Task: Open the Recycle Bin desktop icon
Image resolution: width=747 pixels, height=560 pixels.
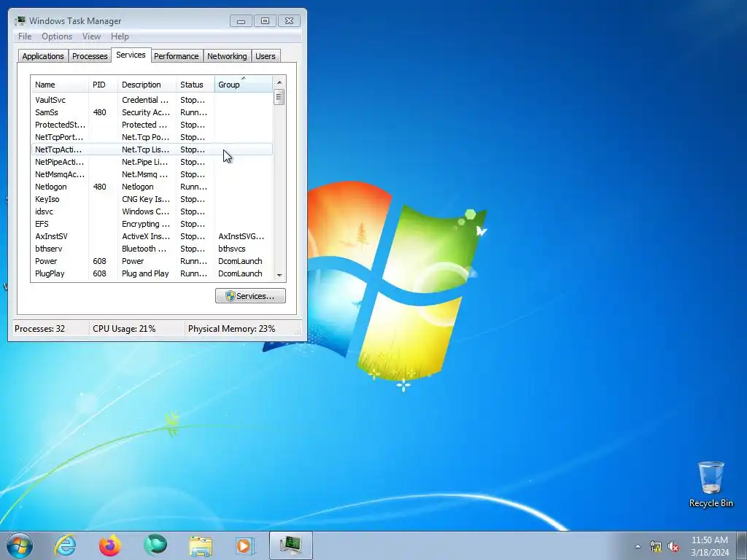Action: pos(711,484)
